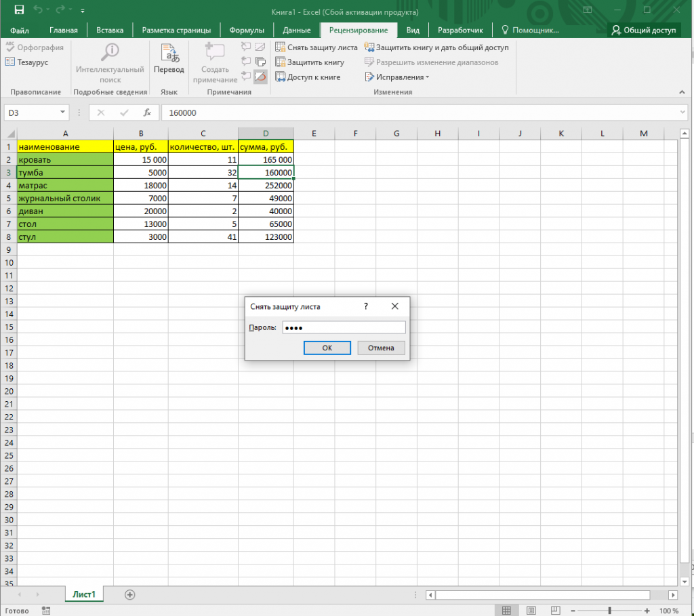Click the Общий доступ share button

pos(644,30)
